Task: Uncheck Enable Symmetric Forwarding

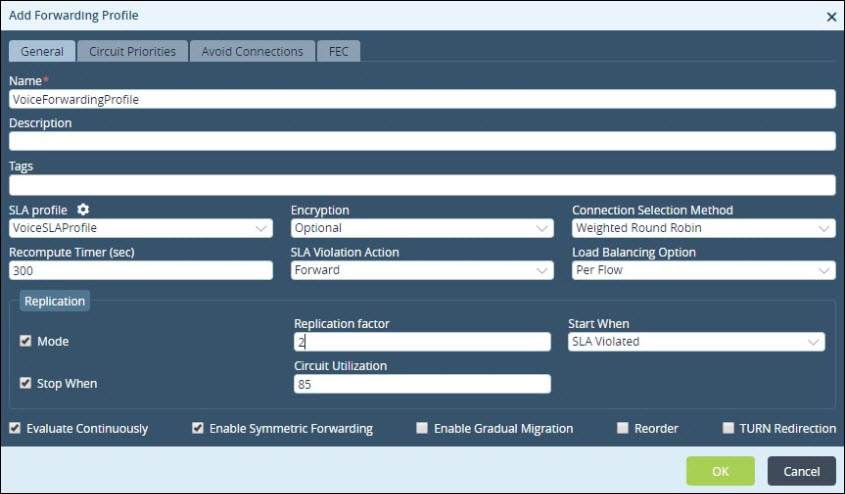Action: (x=198, y=428)
